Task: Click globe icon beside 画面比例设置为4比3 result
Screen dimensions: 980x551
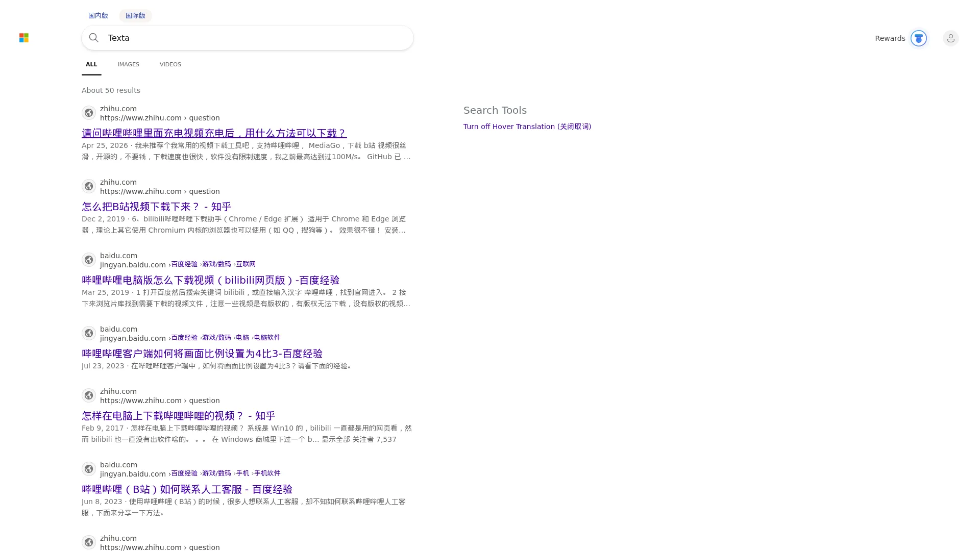Action: 89,333
